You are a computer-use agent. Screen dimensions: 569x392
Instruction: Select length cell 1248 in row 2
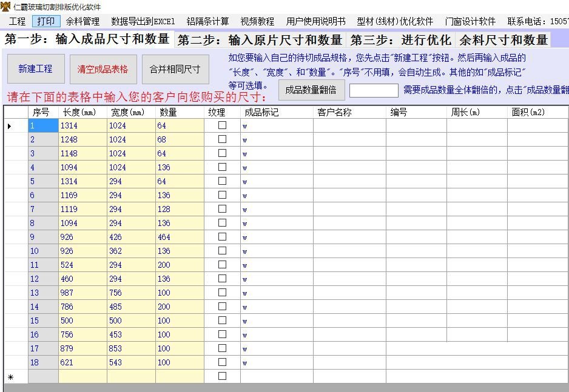pyautogui.click(x=82, y=139)
